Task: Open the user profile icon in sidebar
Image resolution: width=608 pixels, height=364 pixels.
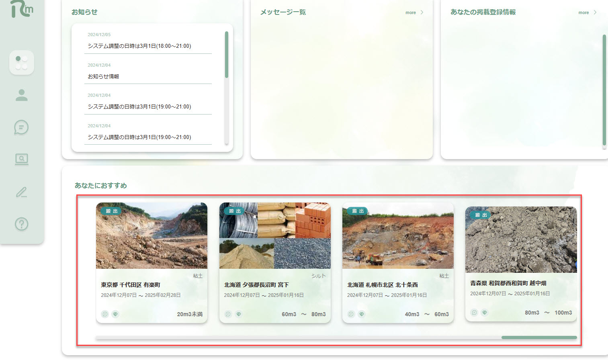Action: point(21,95)
